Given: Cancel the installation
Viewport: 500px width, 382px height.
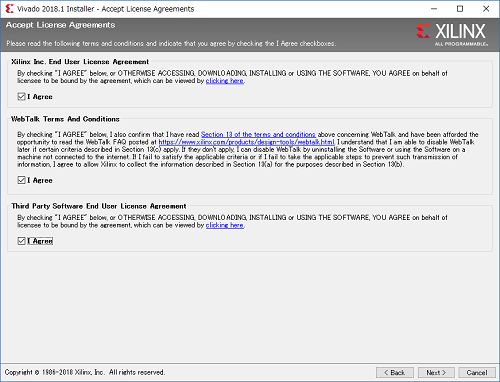Looking at the screenshot, I should tap(477, 373).
